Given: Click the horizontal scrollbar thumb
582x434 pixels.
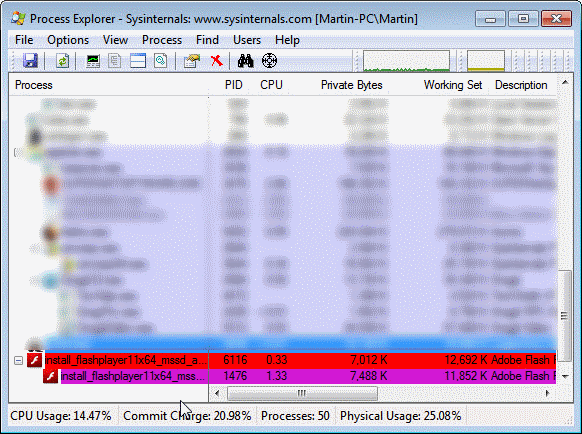Looking at the screenshot, I should click(302, 393).
